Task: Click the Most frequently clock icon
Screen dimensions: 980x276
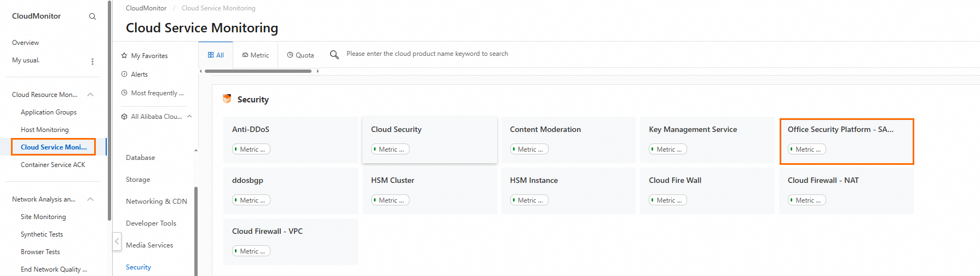Action: 124,93
